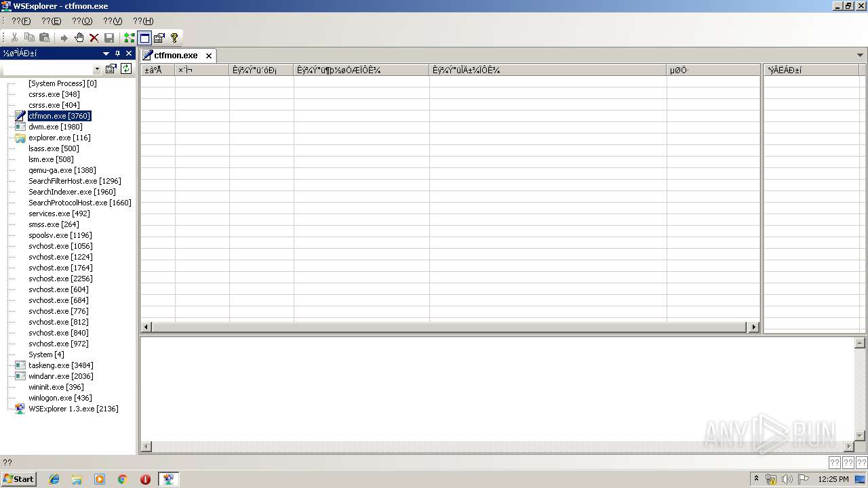The width and height of the screenshot is (868, 488).
Task: Open the Opera browser taskbar icon
Action: point(145,479)
